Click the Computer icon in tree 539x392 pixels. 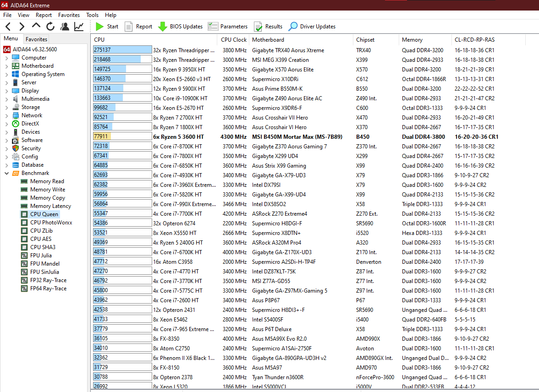click(x=16, y=58)
